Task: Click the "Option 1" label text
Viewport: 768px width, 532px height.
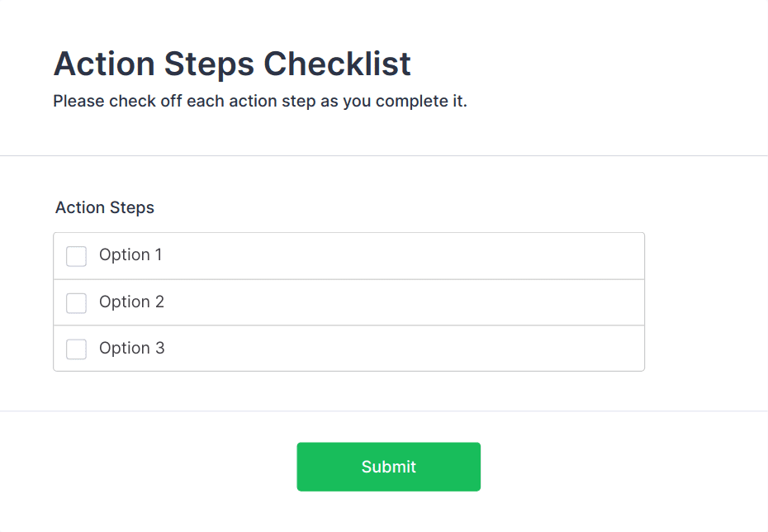Action: pyautogui.click(x=130, y=254)
